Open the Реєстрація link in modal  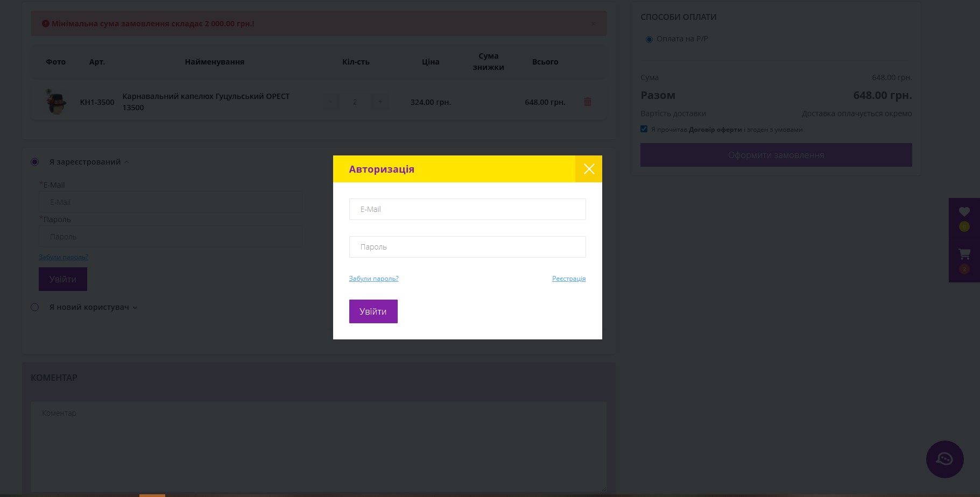tap(568, 279)
